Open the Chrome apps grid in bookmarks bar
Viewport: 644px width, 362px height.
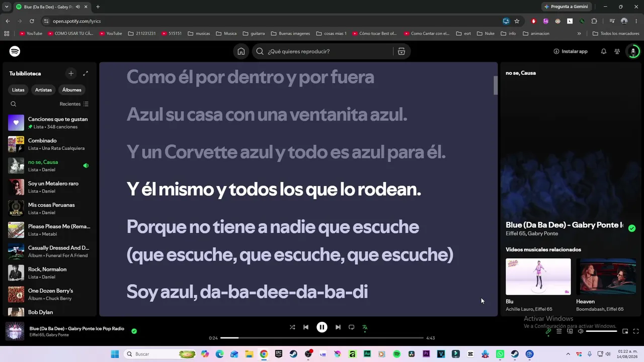pyautogui.click(x=7, y=34)
